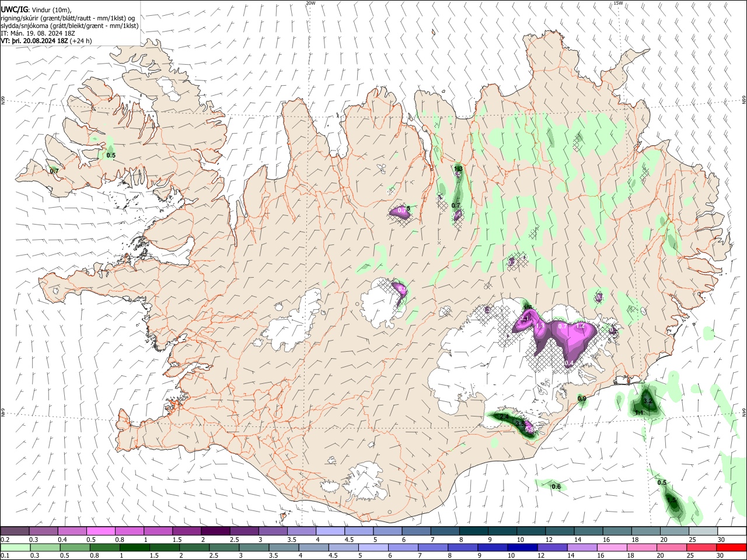This screenshot has height=560, width=747.
Task: Click the deep blue 10 swatch, lower legend row
Action: point(522,548)
